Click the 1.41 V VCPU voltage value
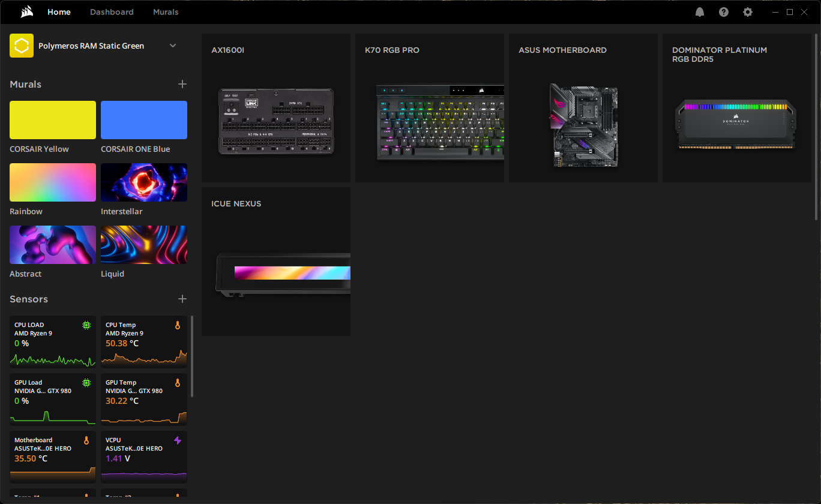This screenshot has height=504, width=821. click(x=118, y=458)
